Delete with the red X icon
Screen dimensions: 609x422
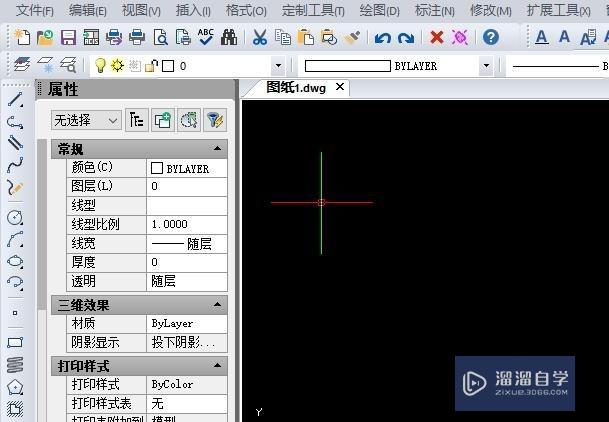(437, 38)
